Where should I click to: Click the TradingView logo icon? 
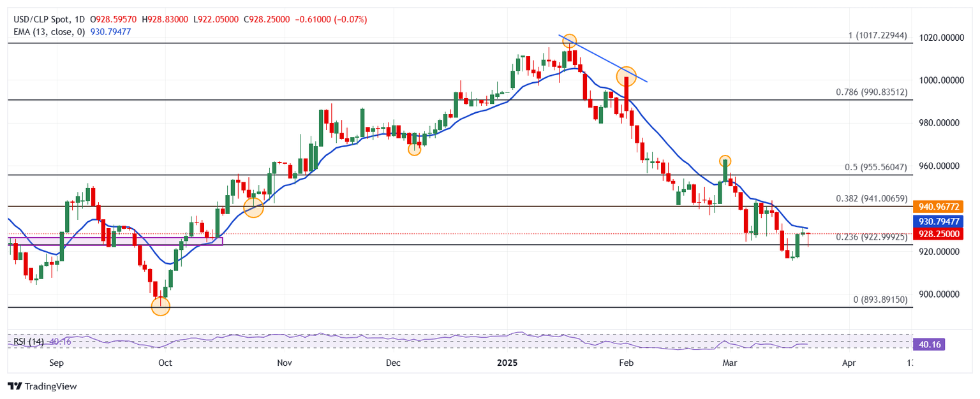(15, 386)
